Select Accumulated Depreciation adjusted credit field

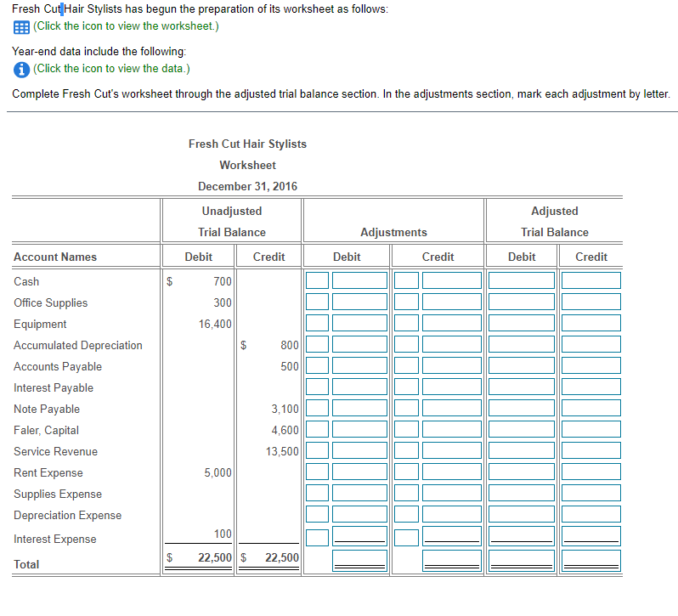pos(590,343)
